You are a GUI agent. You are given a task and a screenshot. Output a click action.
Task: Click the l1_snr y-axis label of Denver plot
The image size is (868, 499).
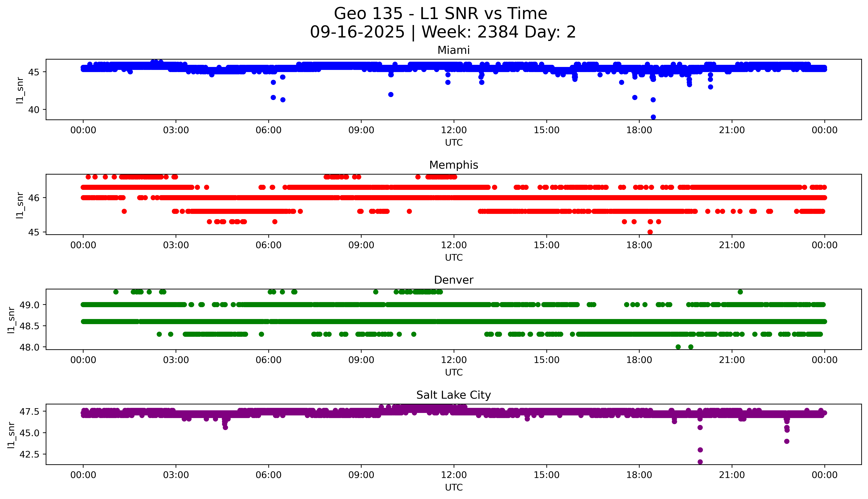pos(11,320)
